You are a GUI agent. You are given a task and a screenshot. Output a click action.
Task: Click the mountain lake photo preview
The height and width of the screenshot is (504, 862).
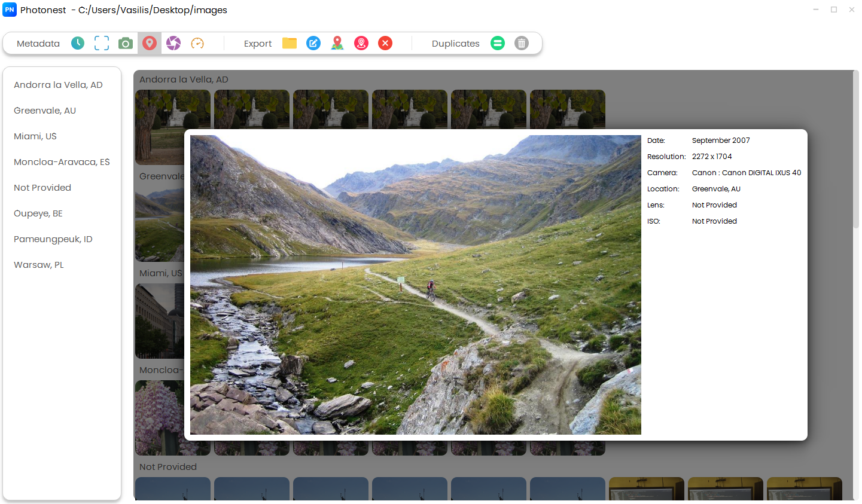tap(415, 285)
